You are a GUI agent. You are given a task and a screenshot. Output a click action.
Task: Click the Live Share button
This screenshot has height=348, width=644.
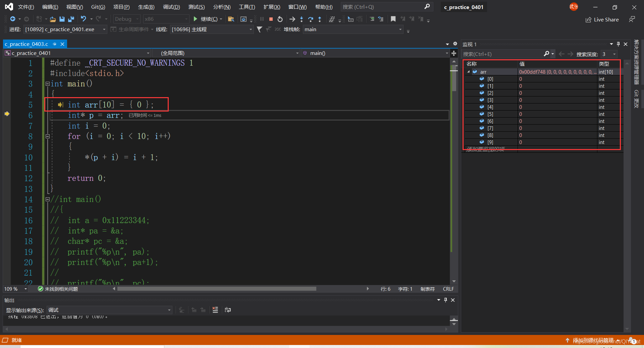pos(602,20)
